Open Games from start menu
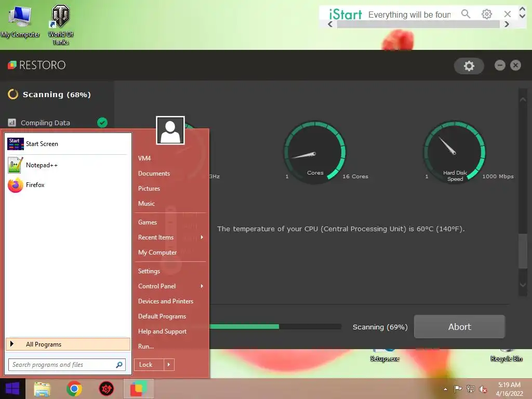Screen dimensions: 532x399 pos(147,222)
